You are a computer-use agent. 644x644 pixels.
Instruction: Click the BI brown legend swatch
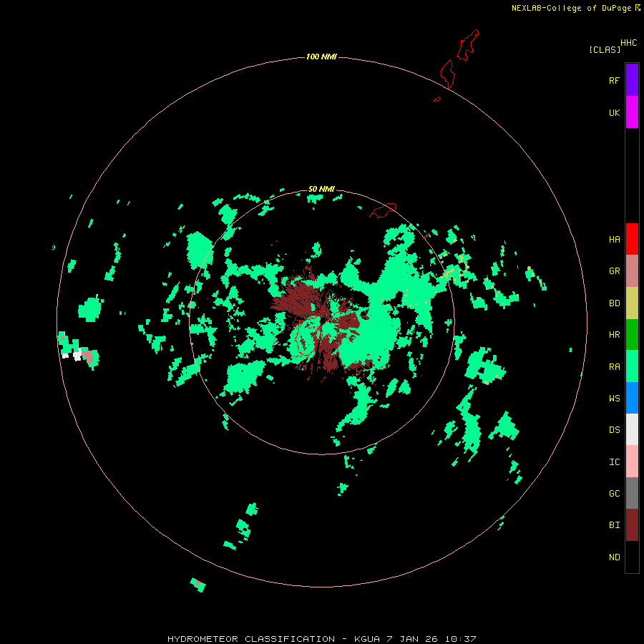(632, 525)
